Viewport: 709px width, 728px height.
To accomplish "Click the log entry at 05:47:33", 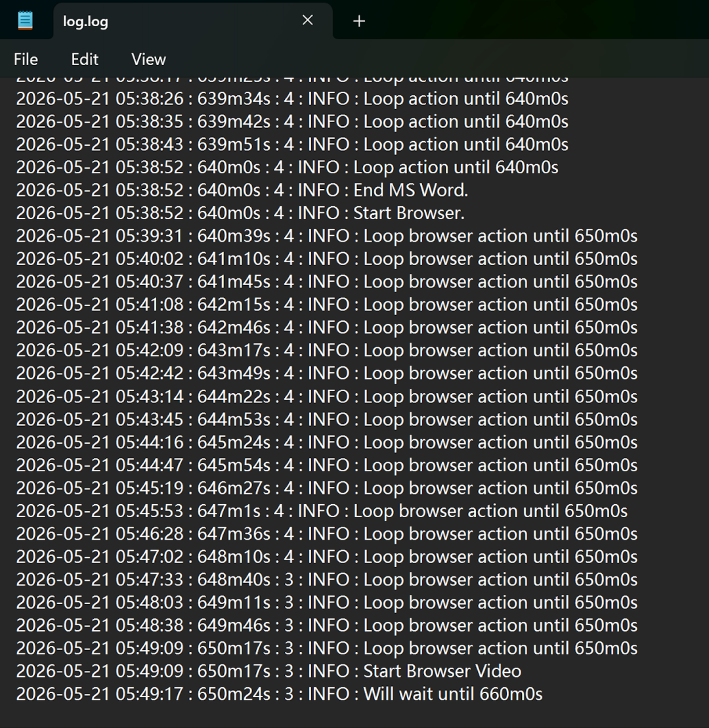I will coord(327,580).
